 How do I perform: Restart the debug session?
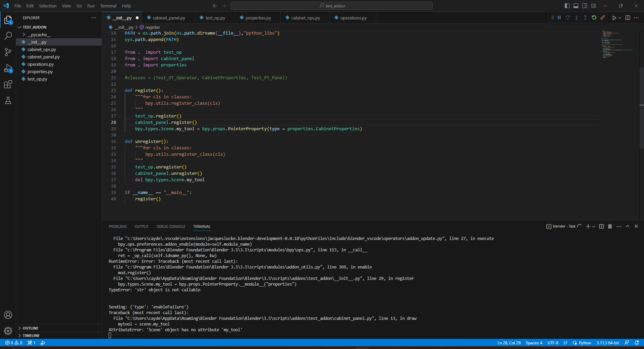tap(594, 18)
